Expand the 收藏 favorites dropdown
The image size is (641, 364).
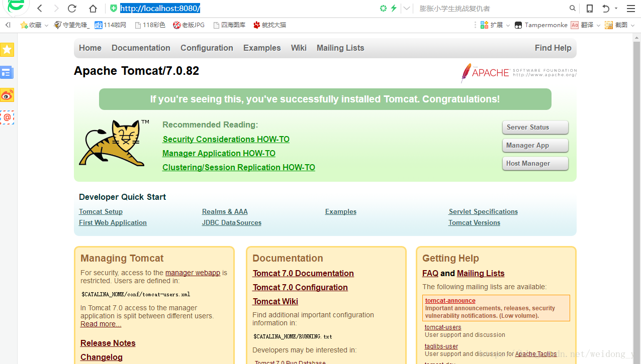(46, 25)
